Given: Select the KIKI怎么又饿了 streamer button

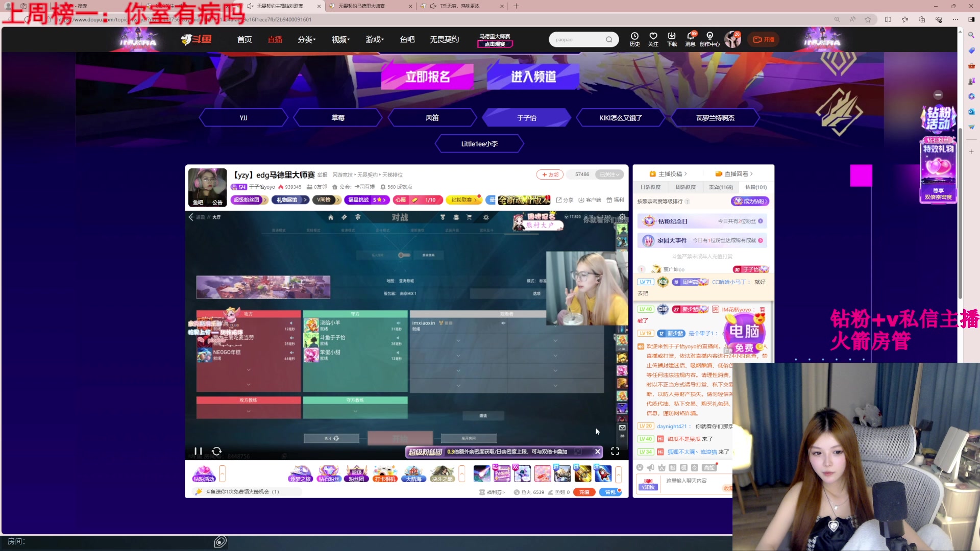Looking at the screenshot, I should [621, 118].
